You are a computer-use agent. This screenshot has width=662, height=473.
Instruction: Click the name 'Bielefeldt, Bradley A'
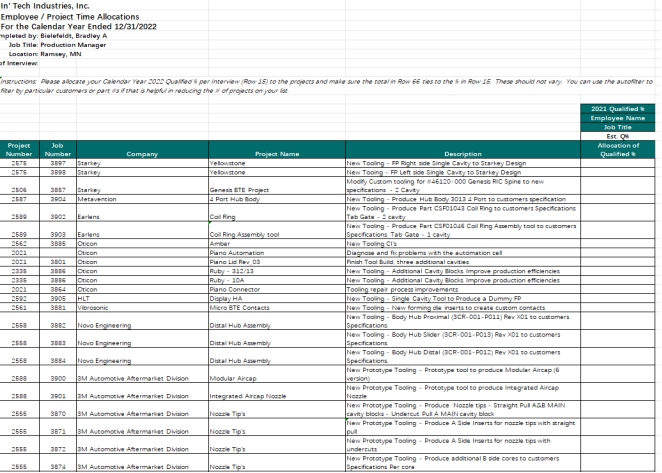click(73, 36)
